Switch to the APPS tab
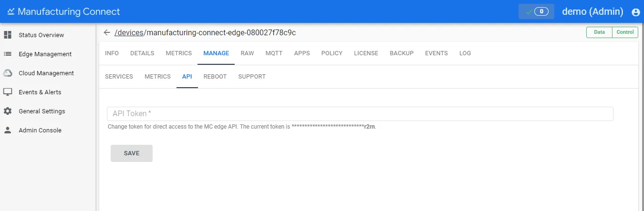Image resolution: width=644 pixels, height=211 pixels. pyautogui.click(x=302, y=53)
